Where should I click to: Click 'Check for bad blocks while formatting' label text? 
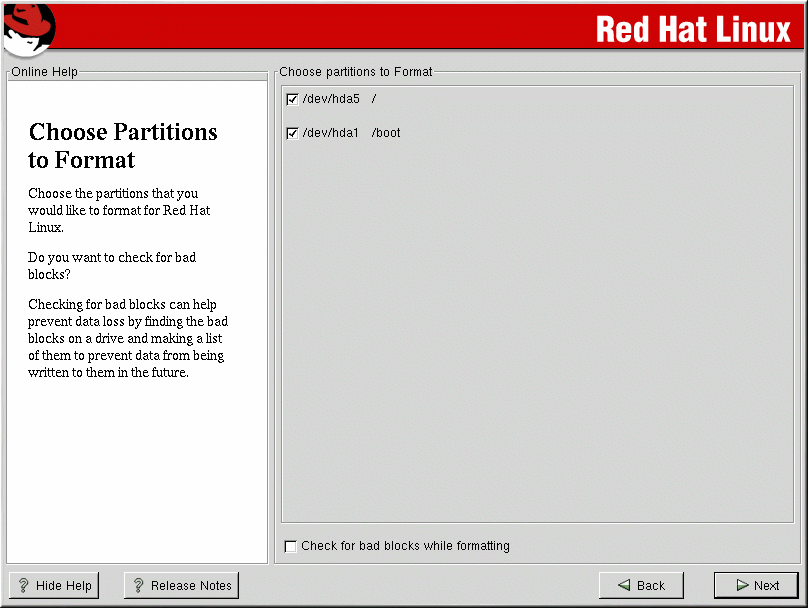click(x=405, y=546)
